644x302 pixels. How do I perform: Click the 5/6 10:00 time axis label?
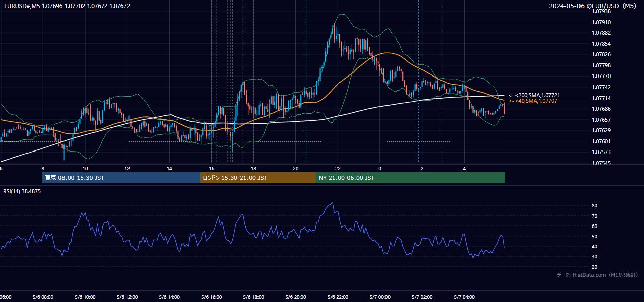point(85,297)
